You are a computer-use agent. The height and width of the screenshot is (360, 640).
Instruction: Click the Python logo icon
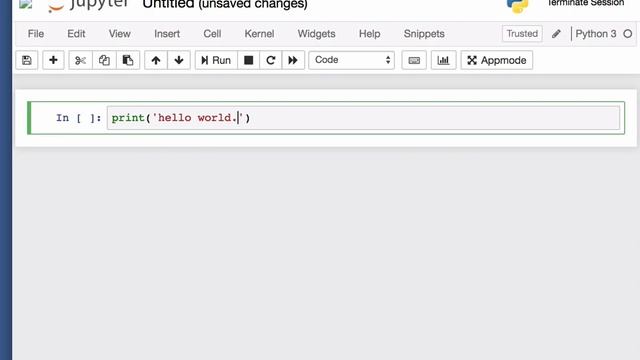point(518,6)
